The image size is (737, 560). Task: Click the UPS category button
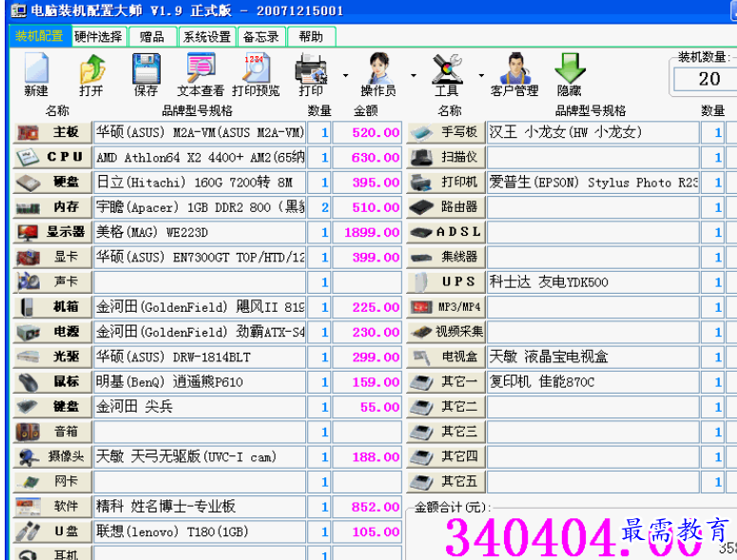[x=446, y=281]
